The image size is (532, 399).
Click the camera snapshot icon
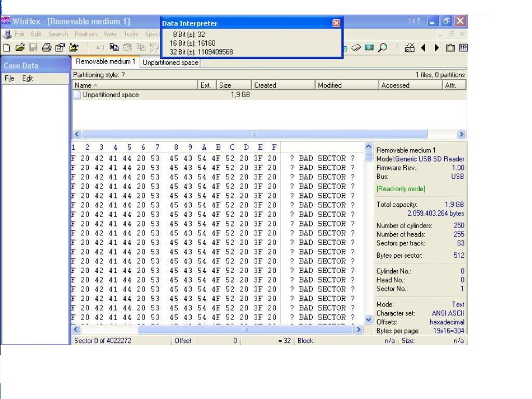click(450, 48)
